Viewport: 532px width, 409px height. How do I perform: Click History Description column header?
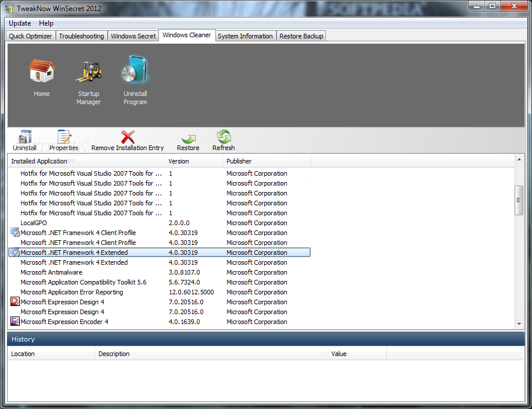tap(212, 354)
